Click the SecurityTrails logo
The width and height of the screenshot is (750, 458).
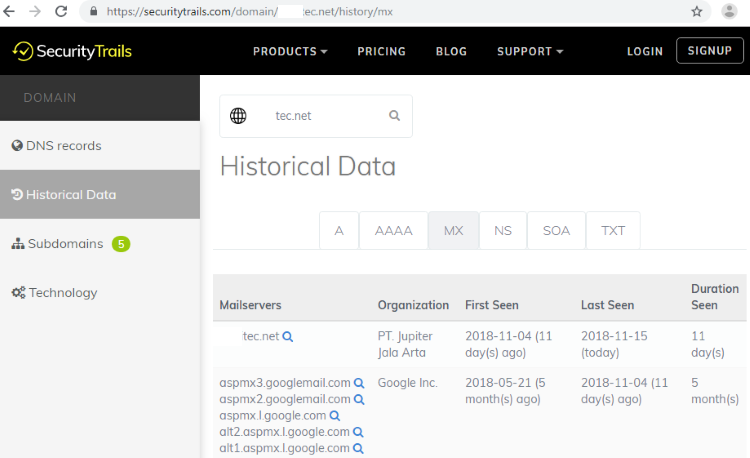coord(72,51)
